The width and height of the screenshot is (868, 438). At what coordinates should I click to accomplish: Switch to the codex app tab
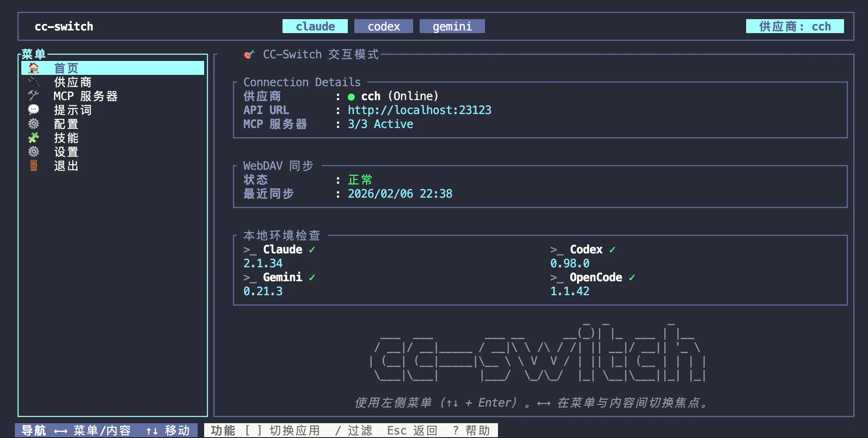tap(384, 27)
